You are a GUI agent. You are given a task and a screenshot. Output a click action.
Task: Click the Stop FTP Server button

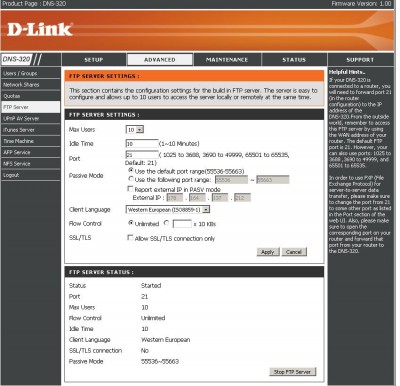coord(292,372)
